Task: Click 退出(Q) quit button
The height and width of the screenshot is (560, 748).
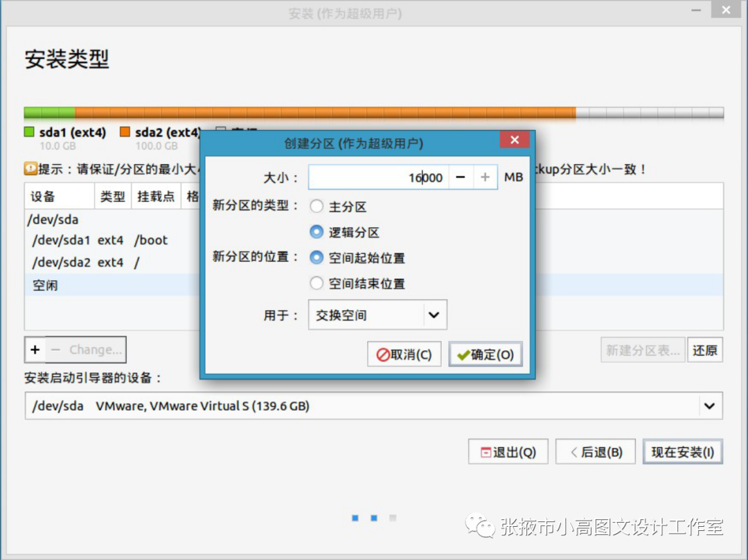Action: point(508,451)
